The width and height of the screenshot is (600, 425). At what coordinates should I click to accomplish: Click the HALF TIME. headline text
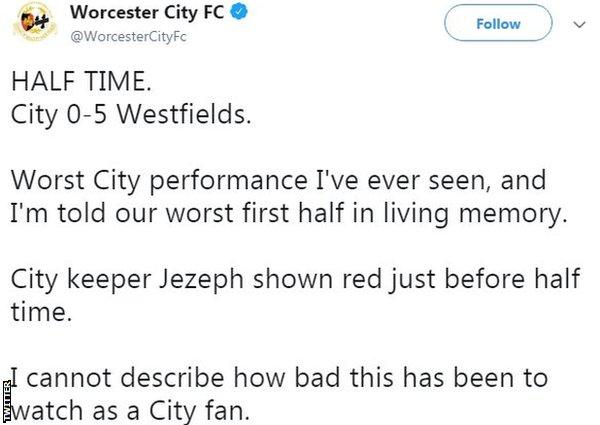click(x=81, y=81)
